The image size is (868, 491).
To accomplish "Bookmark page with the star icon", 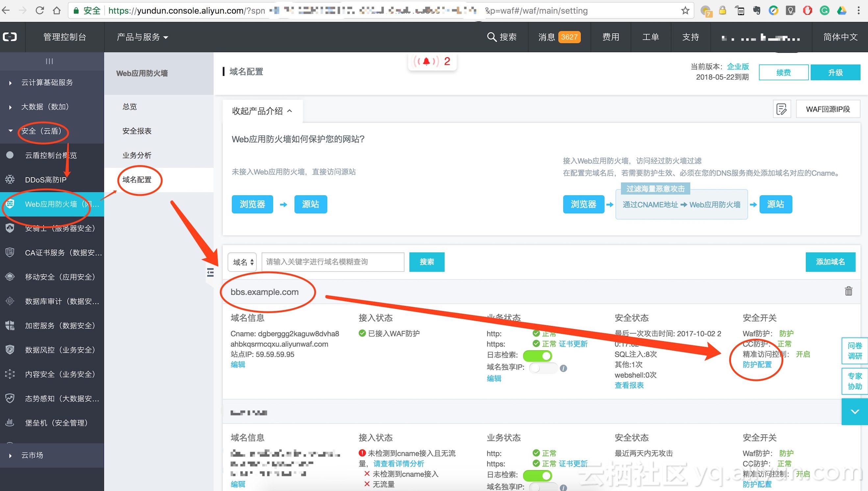I will tap(685, 11).
